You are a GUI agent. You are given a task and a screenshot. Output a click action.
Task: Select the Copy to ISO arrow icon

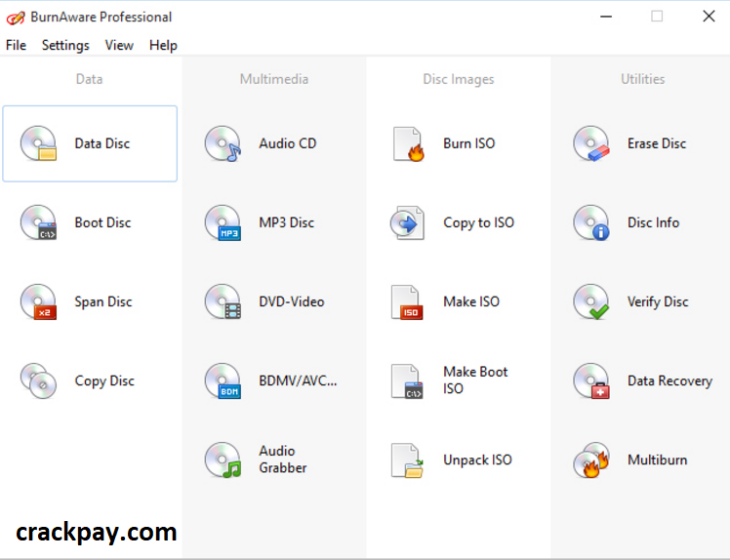point(407,222)
